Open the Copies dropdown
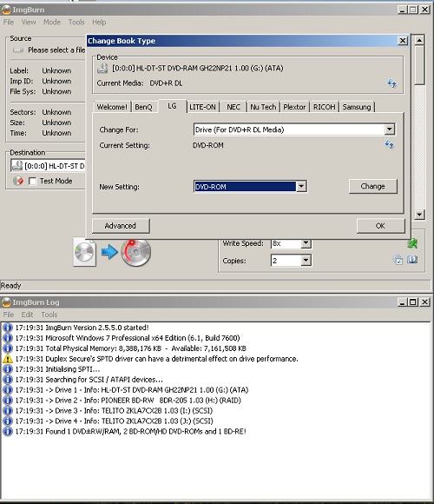The height and width of the screenshot is (504, 434). click(x=306, y=260)
